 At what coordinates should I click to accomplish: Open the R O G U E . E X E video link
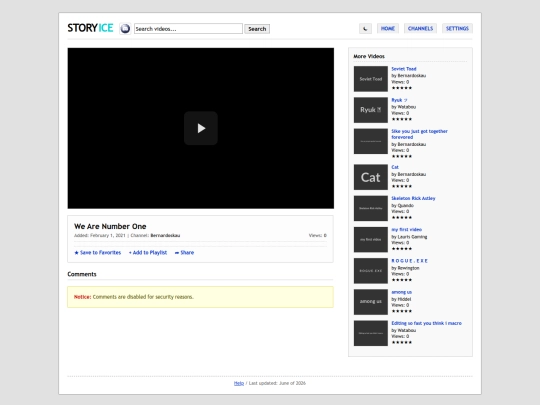coord(409,261)
